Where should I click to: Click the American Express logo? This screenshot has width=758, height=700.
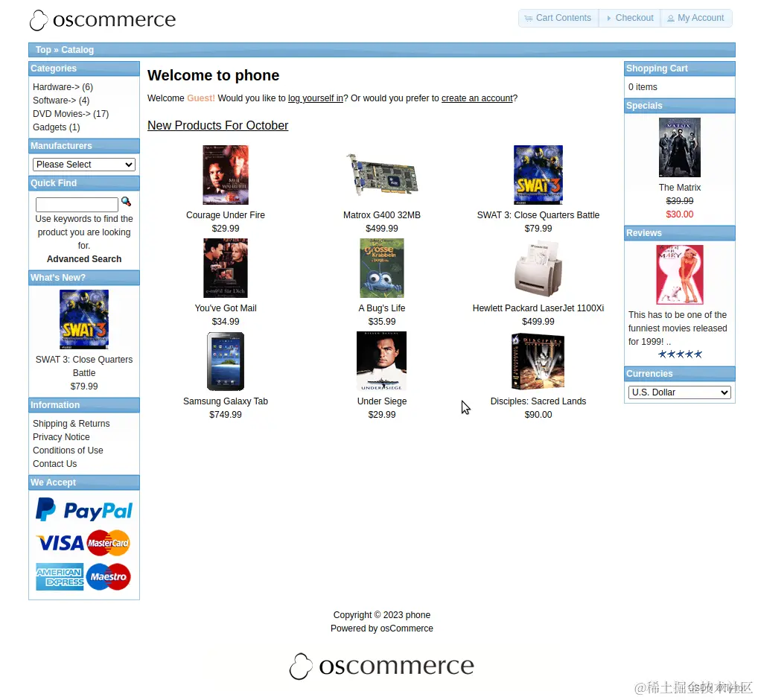(x=60, y=576)
